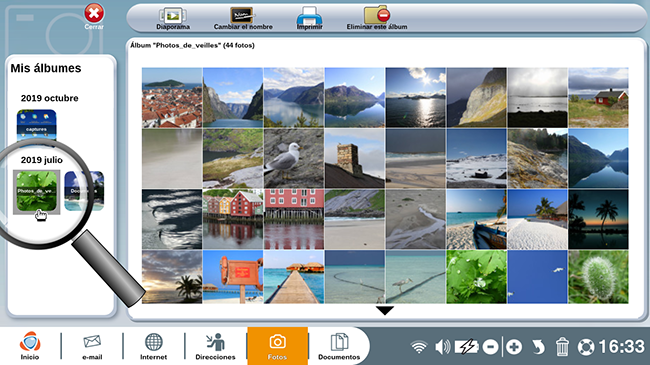
Task: Open the narrow fjord between cliffs photo
Action: [x=233, y=97]
